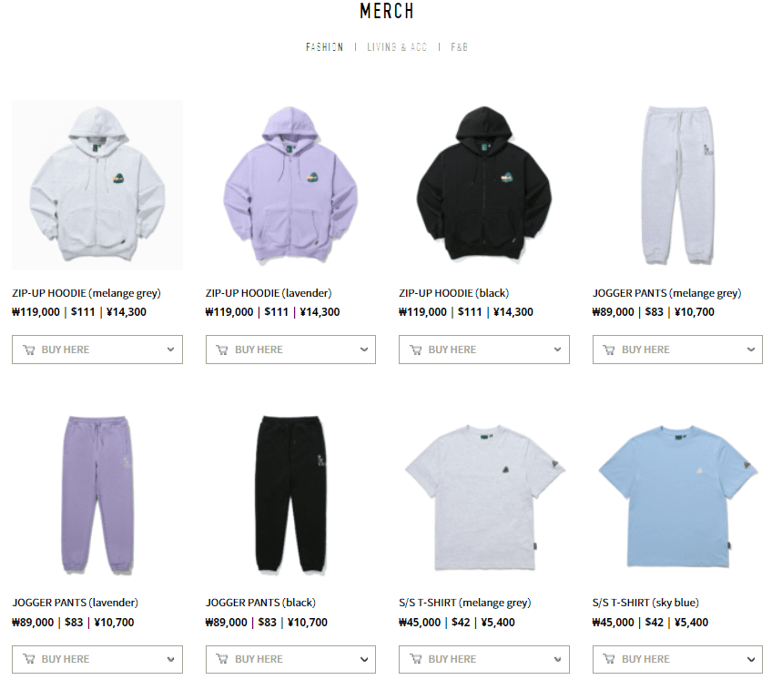Click the cart icon under the lavender jogger pants
Image resolution: width=782 pixels, height=700 pixels.
(29, 659)
